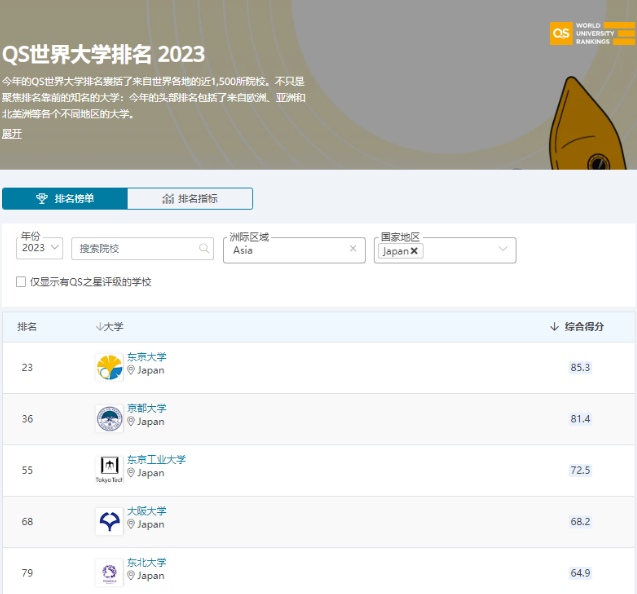This screenshot has width=637, height=594.
Task: Click the 64.9 score value
Action: click(580, 573)
